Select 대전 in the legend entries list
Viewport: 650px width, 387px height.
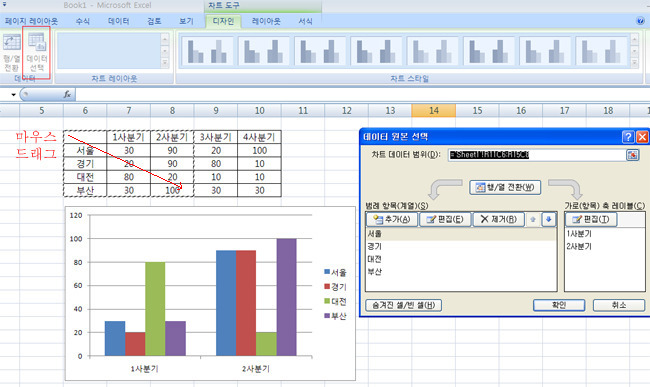(x=461, y=259)
